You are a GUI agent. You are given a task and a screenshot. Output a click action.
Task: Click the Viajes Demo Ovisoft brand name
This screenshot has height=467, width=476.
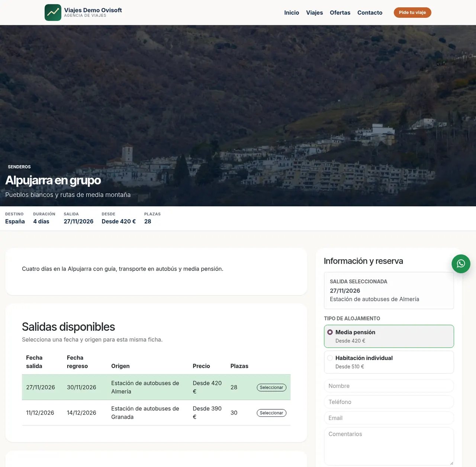click(93, 10)
